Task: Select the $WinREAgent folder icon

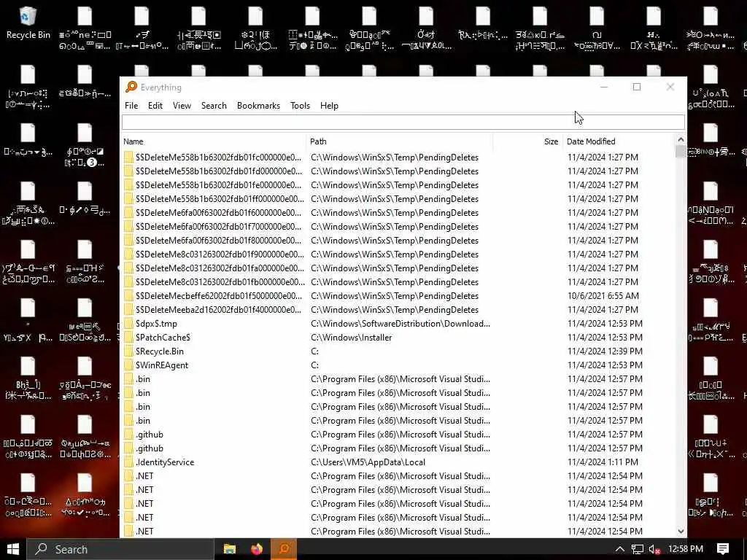Action: (128, 365)
